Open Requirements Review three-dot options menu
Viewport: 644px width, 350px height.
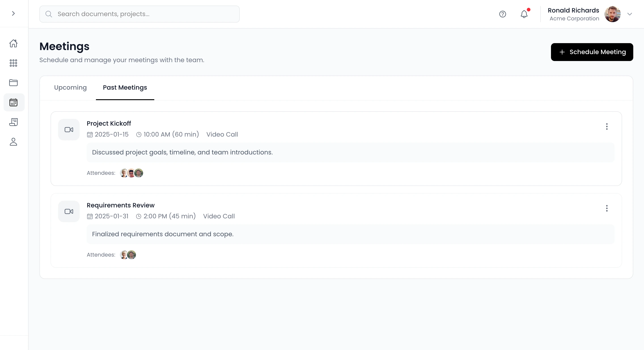point(607,208)
